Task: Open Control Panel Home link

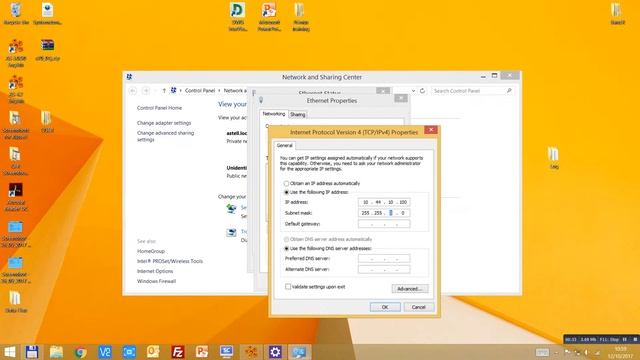Action: tap(159, 108)
